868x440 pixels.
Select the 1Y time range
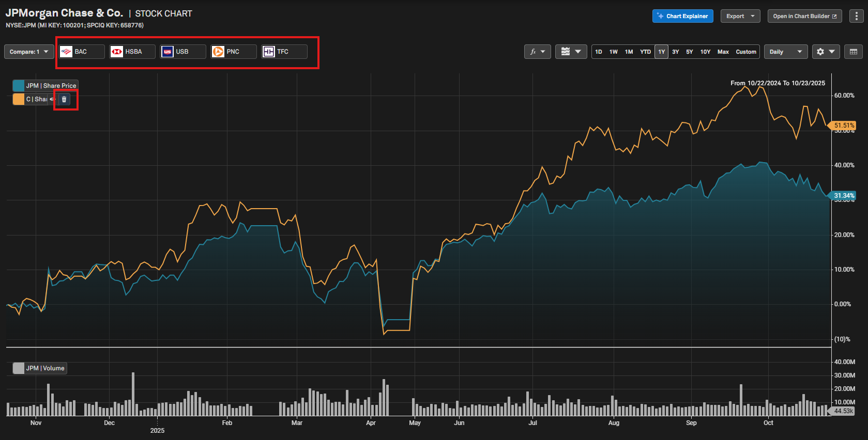662,52
